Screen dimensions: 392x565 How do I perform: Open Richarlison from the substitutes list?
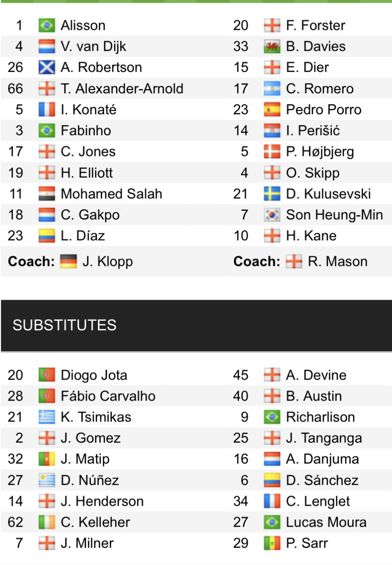320,417
